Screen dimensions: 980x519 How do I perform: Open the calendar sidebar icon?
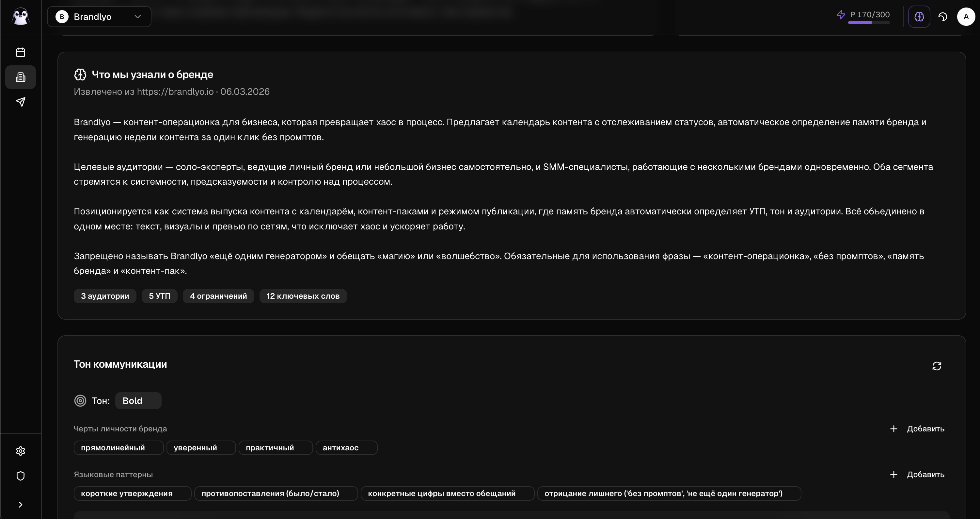pyautogui.click(x=21, y=52)
